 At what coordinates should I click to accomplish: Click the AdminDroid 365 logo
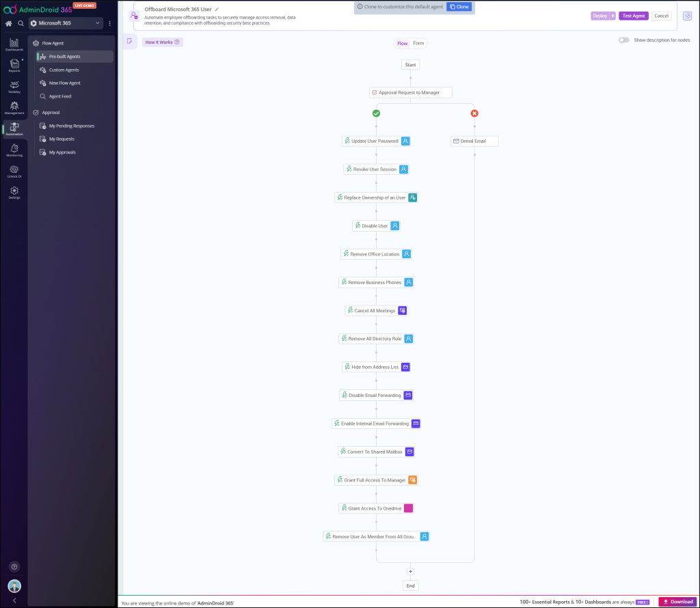coord(38,10)
